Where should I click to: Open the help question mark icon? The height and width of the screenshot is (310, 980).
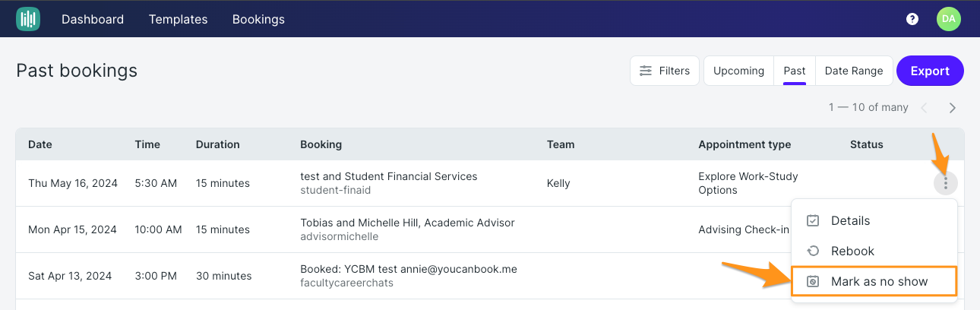point(912,19)
